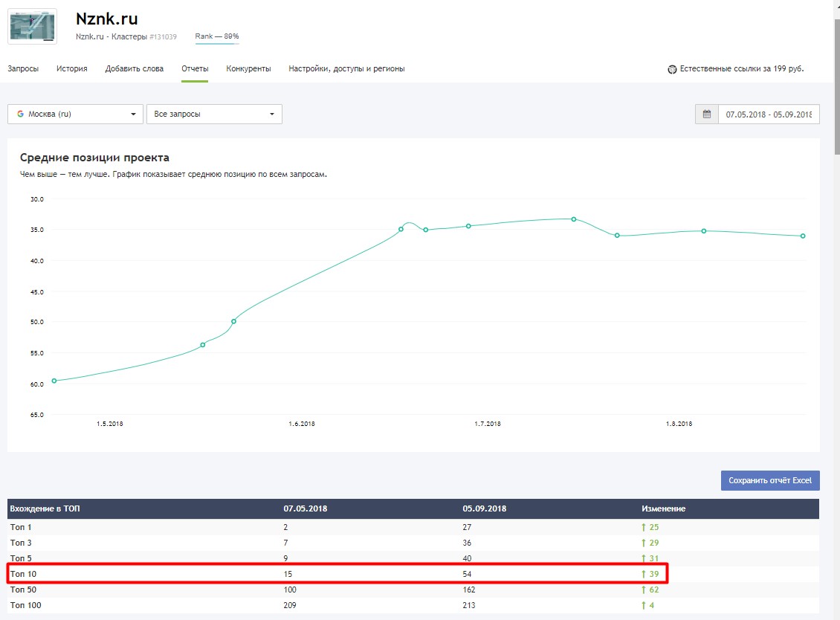Click the 07.05.2018 column header
Image resolution: width=840 pixels, height=620 pixels.
click(x=306, y=508)
